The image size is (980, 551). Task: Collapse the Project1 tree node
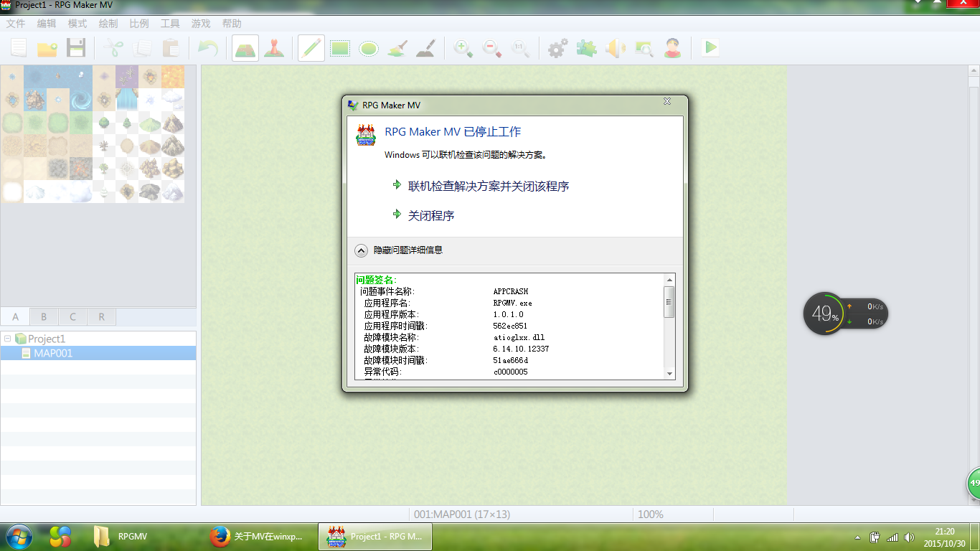coord(7,339)
